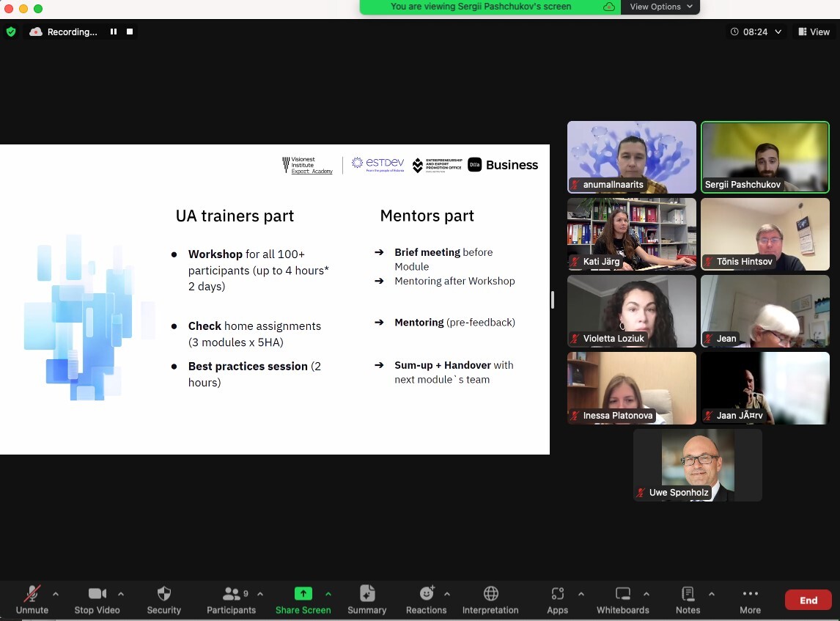
Task: Expand audio options arrow next to Unmute
Action: (56, 594)
